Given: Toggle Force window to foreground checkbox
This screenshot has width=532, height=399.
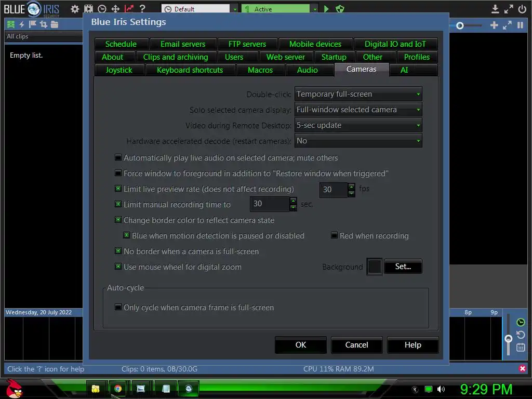Looking at the screenshot, I should (118, 173).
